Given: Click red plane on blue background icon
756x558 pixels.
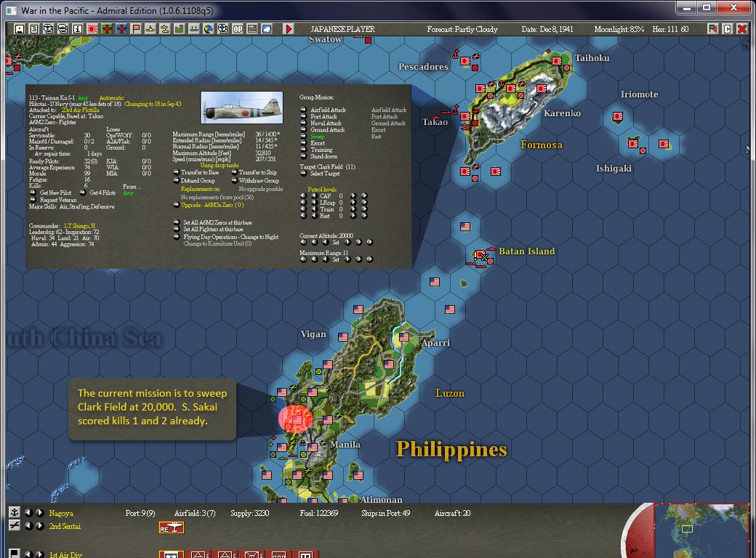Looking at the screenshot, I should (x=121, y=29).
